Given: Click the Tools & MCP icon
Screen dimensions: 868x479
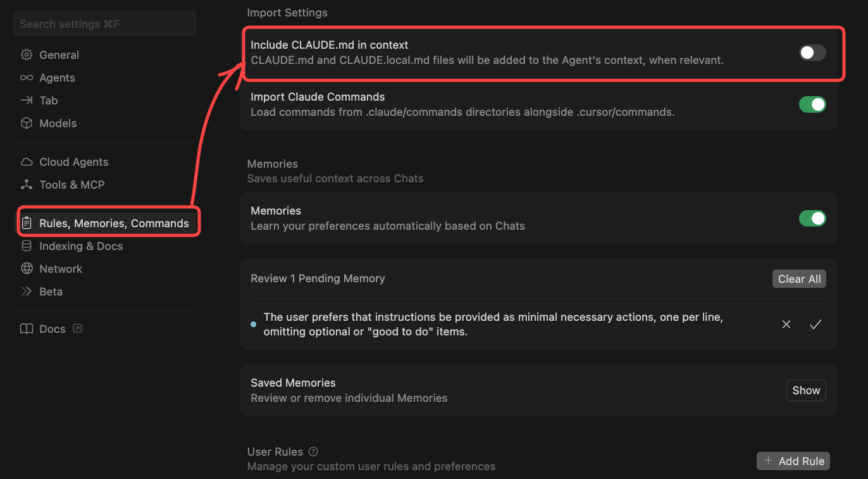Looking at the screenshot, I should (27, 185).
